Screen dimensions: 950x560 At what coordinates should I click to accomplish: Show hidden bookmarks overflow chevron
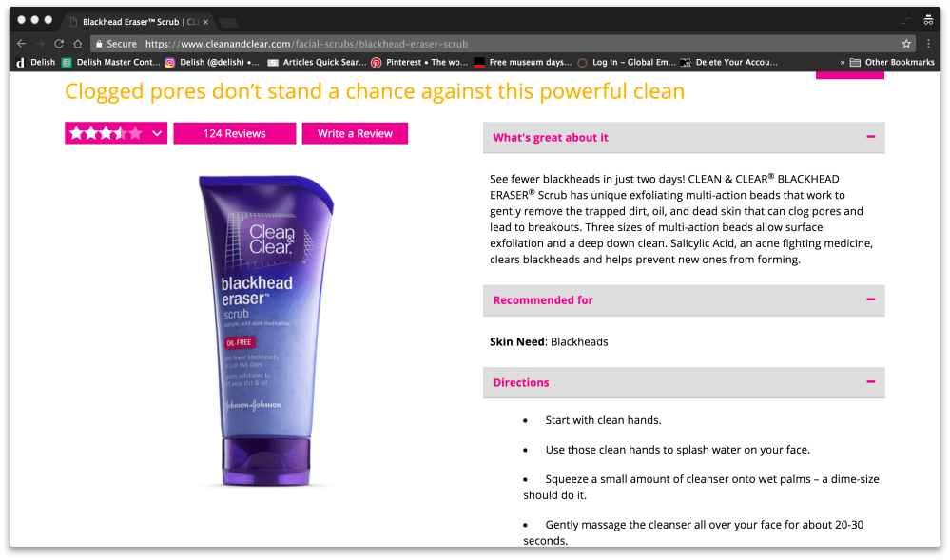pos(843,62)
